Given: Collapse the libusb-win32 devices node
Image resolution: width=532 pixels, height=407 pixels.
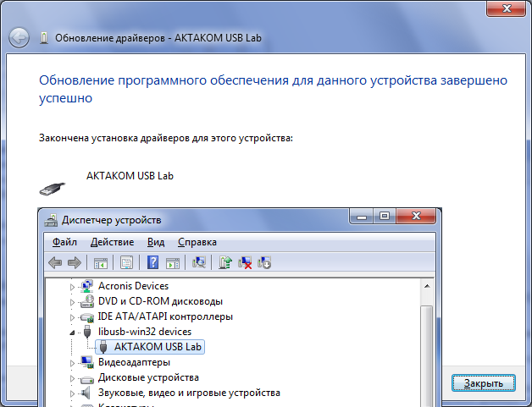Looking at the screenshot, I should pos(73,332).
